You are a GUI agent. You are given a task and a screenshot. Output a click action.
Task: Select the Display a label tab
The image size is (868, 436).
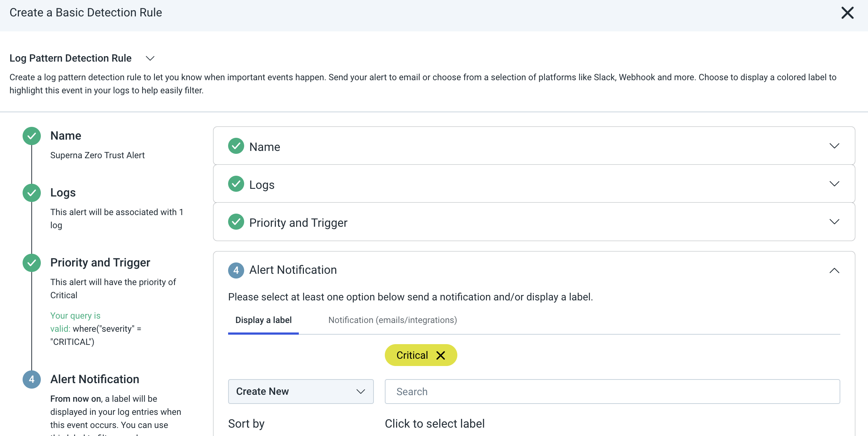[x=263, y=320]
